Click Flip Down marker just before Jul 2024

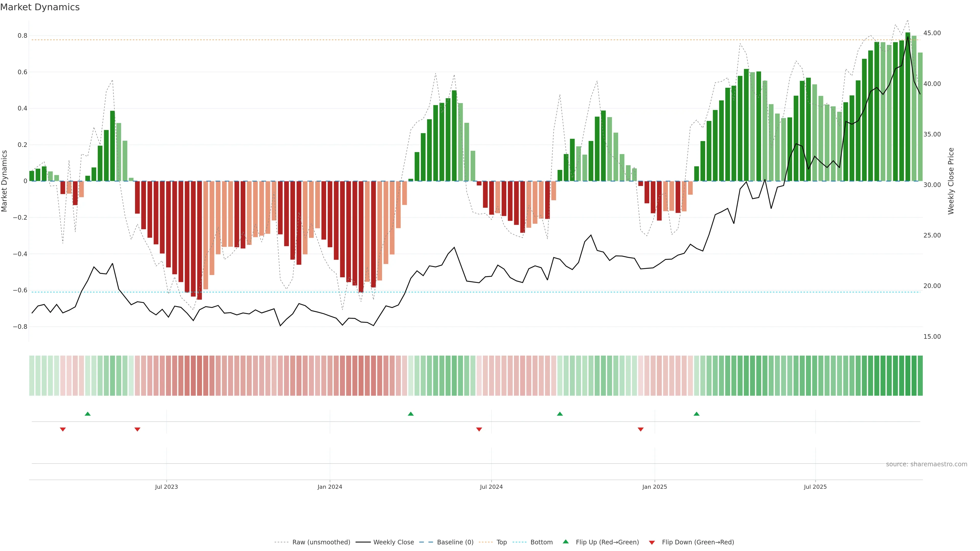pyautogui.click(x=479, y=429)
